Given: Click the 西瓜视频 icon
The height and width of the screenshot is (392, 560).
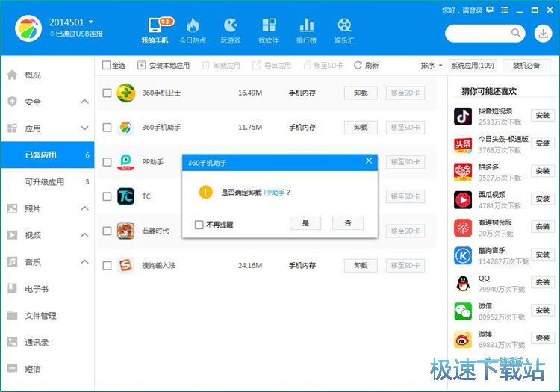Looking at the screenshot, I should coord(463,200).
